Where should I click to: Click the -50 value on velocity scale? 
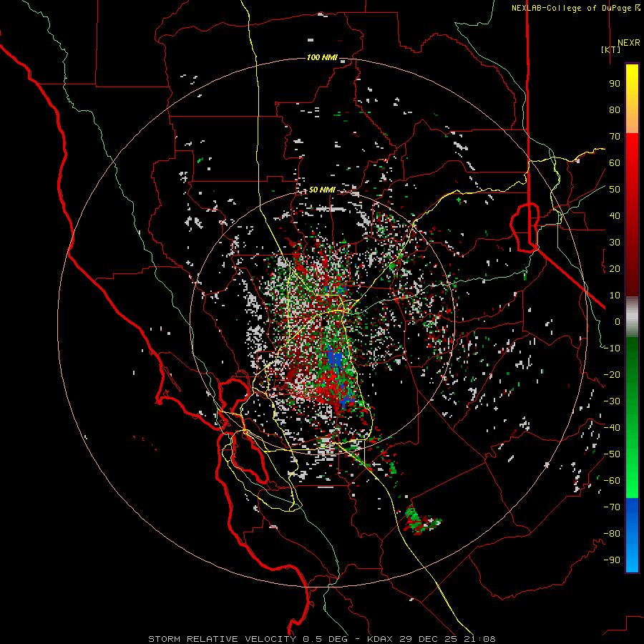[x=612, y=454]
